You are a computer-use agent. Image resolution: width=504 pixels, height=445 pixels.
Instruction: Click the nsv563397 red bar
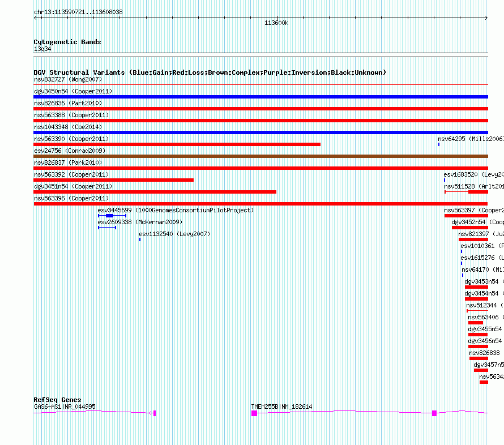click(x=467, y=216)
